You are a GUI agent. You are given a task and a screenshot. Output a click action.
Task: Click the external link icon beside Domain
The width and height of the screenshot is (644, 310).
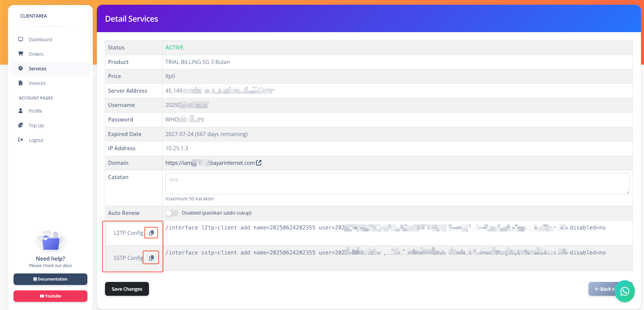coord(259,163)
